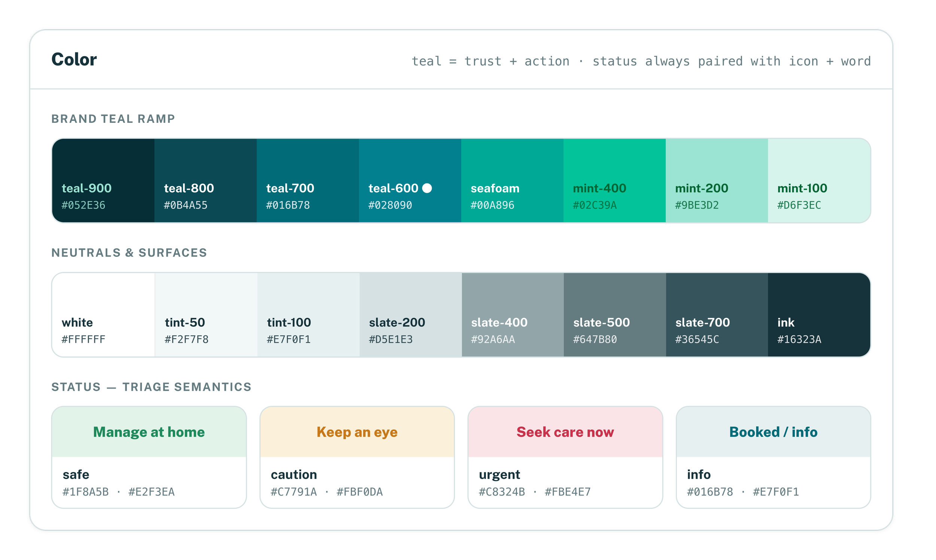Choose the mint-200 swatch
The image size is (936, 560).
coord(717,180)
